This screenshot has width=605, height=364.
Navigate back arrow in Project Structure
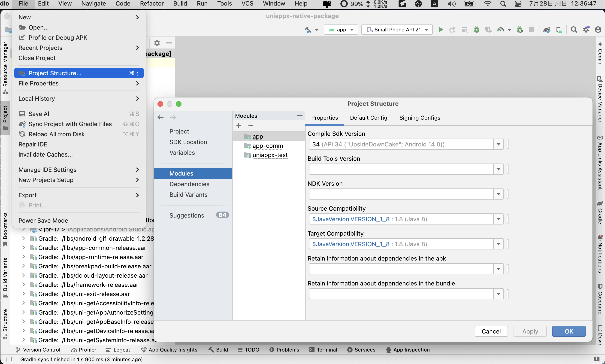161,117
